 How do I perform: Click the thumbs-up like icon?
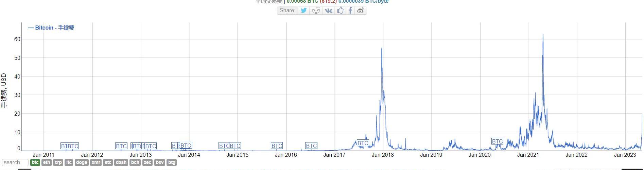[x=340, y=11]
